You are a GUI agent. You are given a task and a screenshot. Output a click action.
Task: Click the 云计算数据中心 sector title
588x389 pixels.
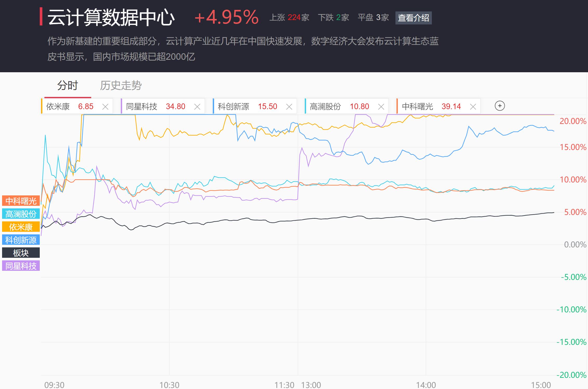click(111, 18)
